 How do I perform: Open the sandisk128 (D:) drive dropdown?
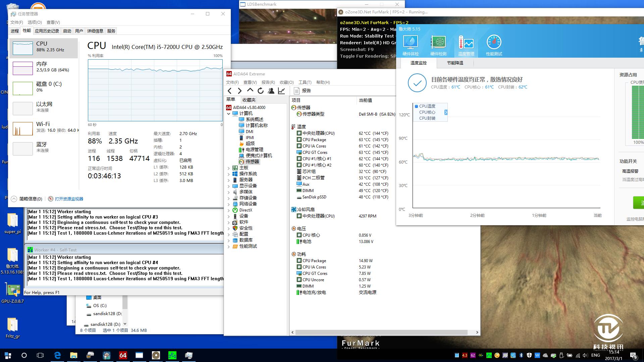click(x=124, y=324)
